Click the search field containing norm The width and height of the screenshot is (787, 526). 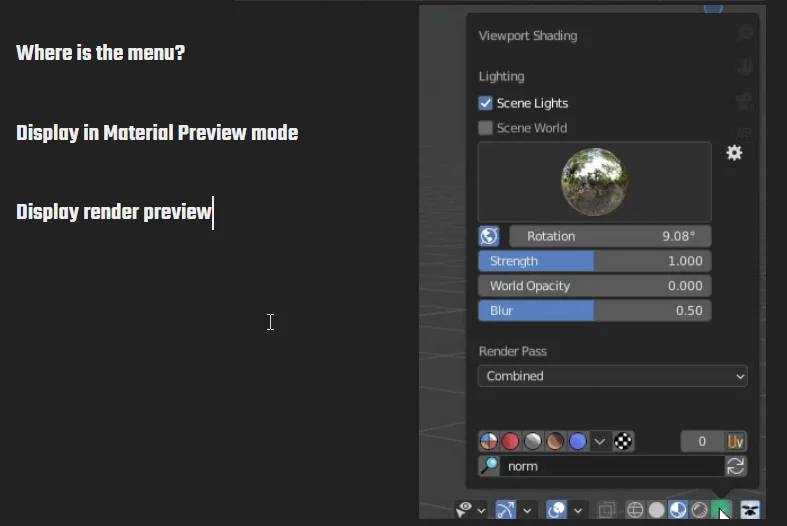612,466
